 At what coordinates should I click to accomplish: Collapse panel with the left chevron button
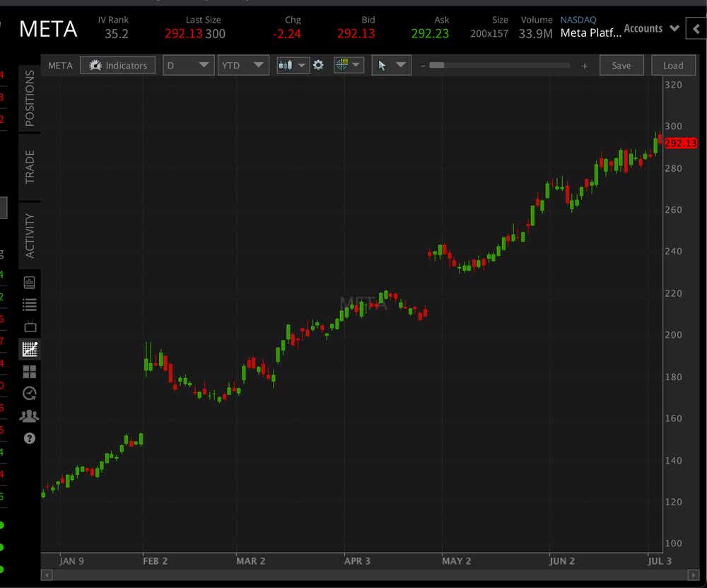click(x=696, y=29)
